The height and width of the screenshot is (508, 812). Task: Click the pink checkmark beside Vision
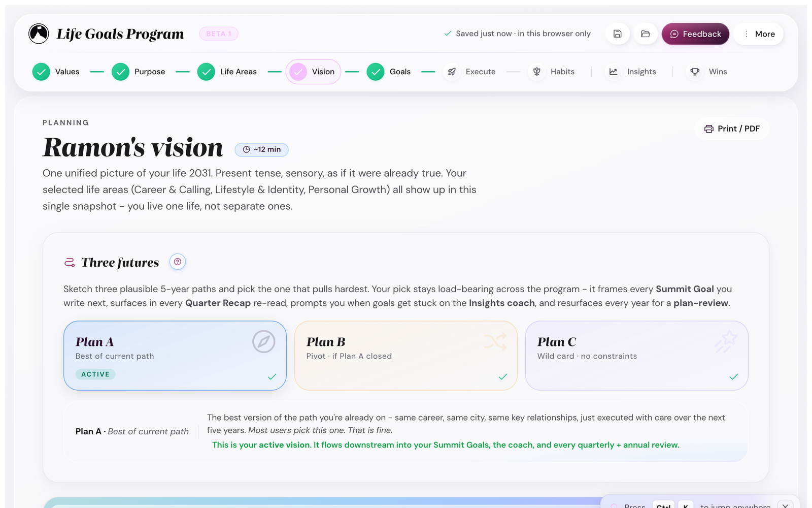298,72
